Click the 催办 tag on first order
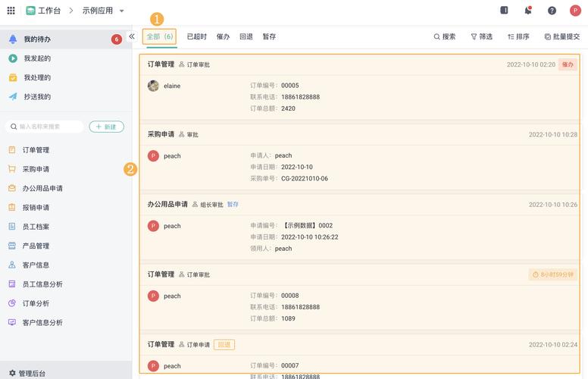Viewport: 588px width, 379px height. click(568, 64)
